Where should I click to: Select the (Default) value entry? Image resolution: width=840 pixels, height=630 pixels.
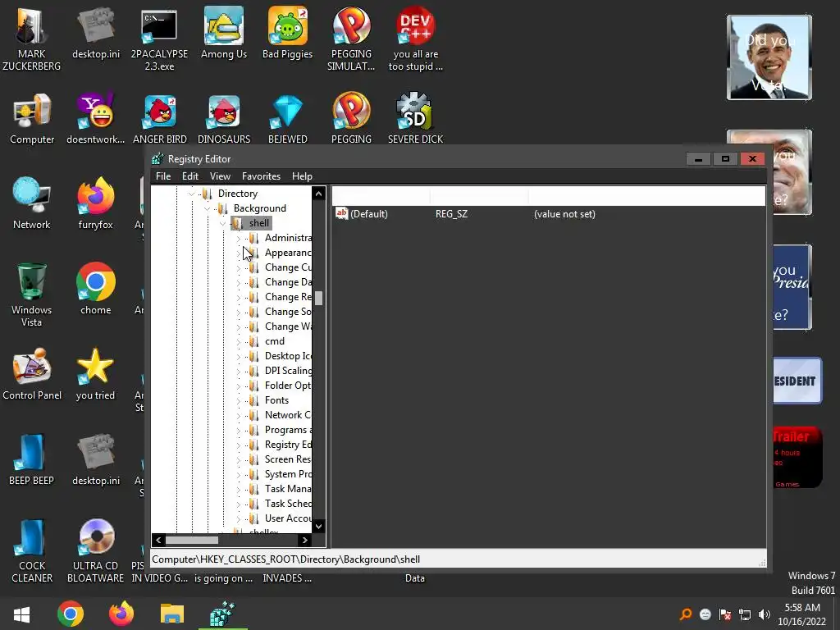pos(369,214)
